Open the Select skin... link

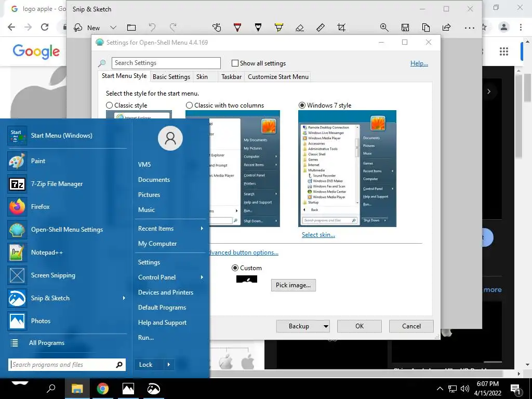tap(318, 235)
